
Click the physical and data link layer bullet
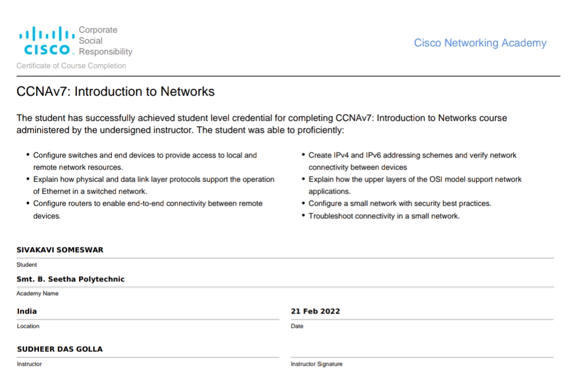pos(153,185)
